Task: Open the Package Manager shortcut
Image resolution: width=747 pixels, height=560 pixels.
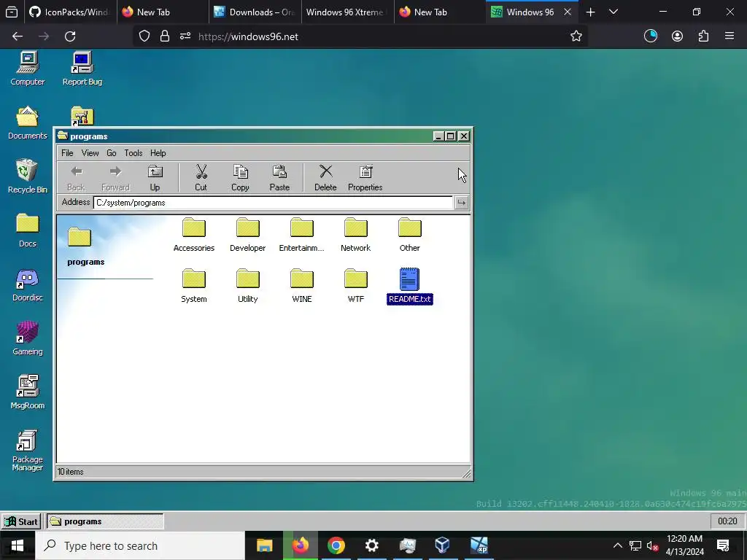Action: pos(28,451)
